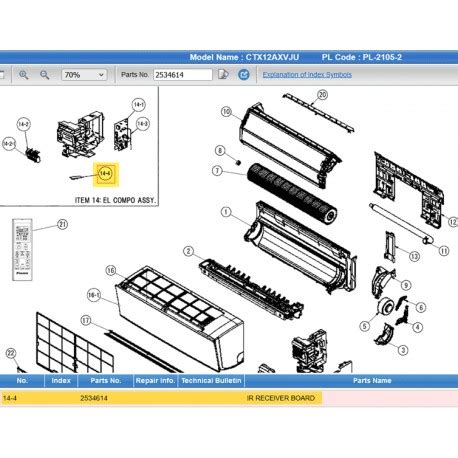Select callout 21 remote controller
This screenshot has height=458, width=458.
(63, 224)
